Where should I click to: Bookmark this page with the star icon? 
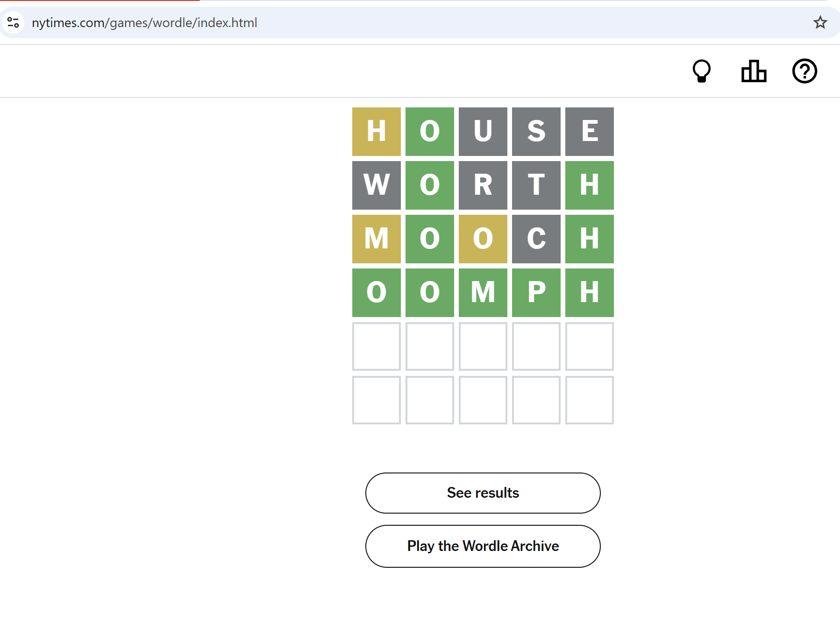coord(820,22)
